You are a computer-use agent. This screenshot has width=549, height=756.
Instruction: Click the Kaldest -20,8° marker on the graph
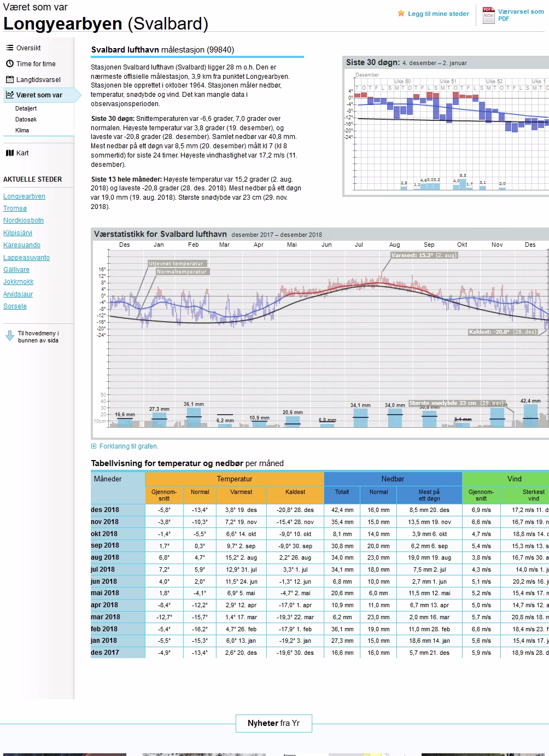pos(503,332)
